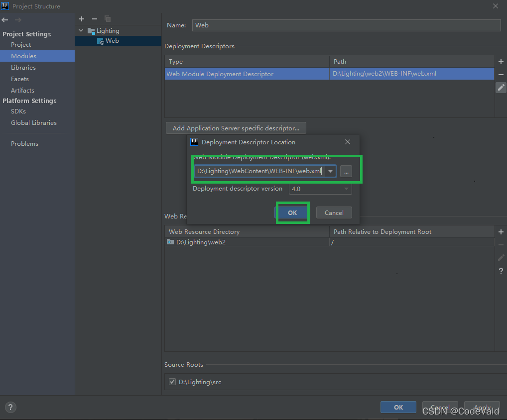Click Path Relative to Deployment Root header

coord(411,231)
